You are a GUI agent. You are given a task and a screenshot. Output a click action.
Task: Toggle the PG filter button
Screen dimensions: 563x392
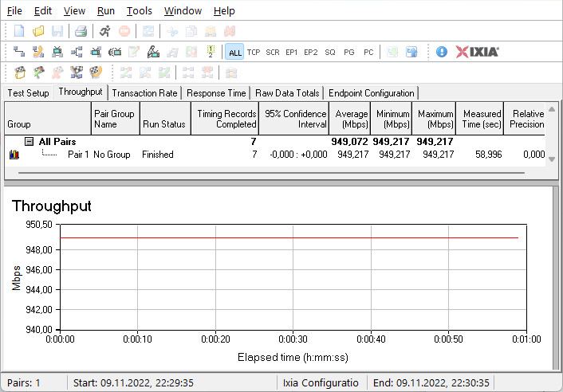coord(349,53)
